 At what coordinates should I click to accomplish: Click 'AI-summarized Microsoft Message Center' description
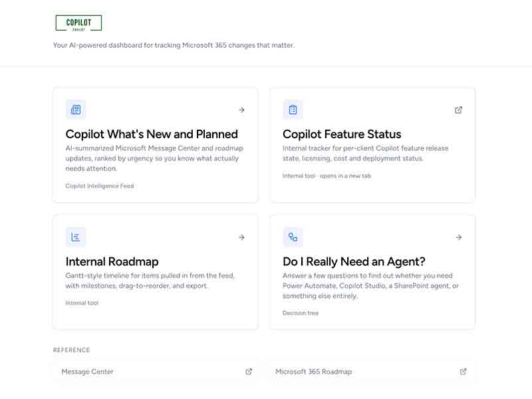[x=154, y=158]
